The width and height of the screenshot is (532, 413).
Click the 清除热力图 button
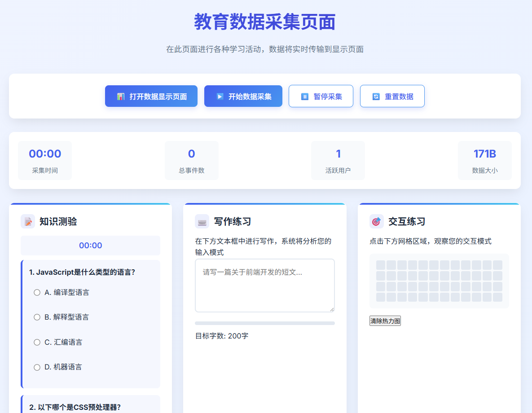pyautogui.click(x=385, y=321)
